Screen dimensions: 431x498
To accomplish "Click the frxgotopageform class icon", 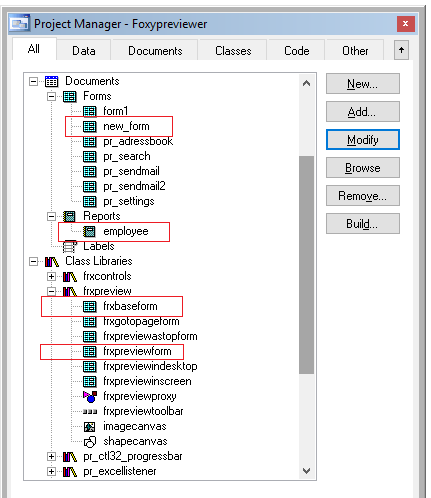I will click(x=90, y=321).
